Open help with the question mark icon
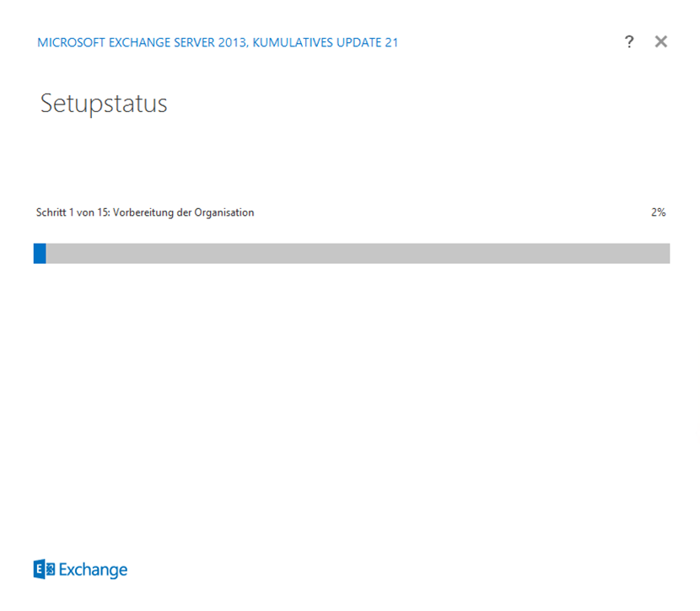This screenshot has height=611, width=700. coord(628,42)
